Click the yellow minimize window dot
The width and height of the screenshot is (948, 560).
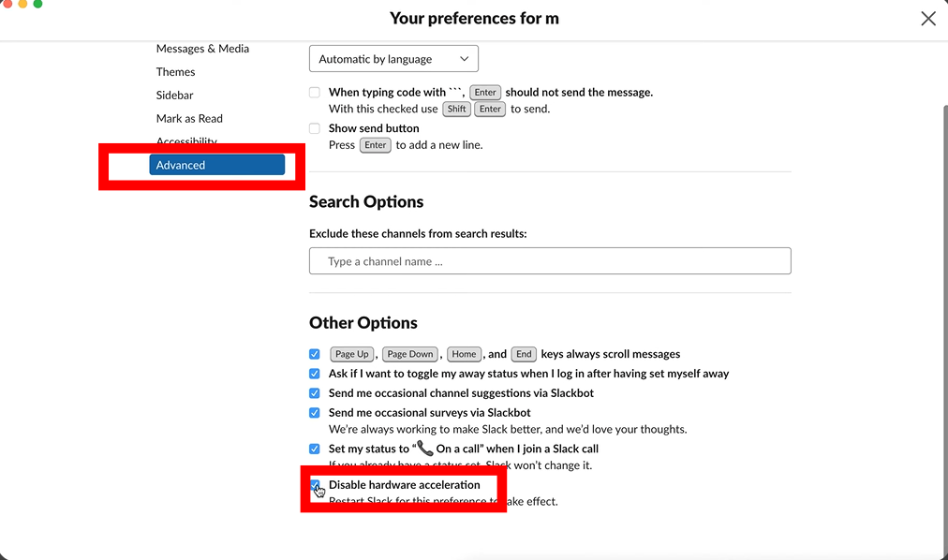(x=22, y=4)
